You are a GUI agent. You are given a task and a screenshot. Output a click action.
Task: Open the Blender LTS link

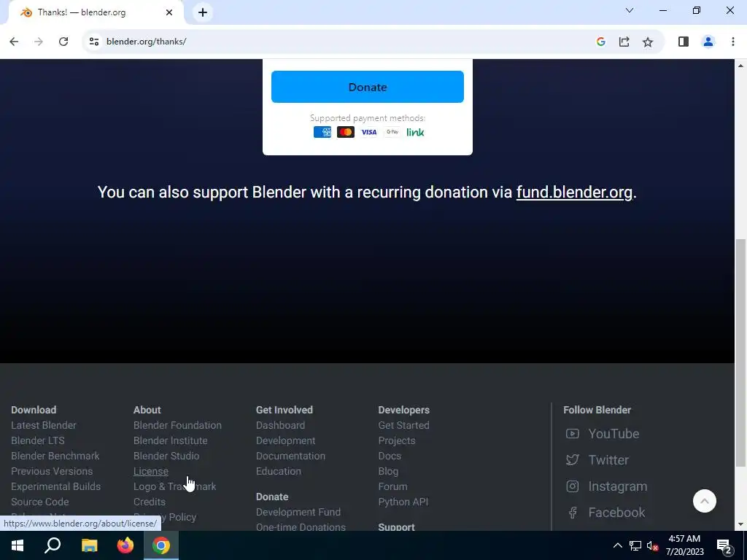38,440
